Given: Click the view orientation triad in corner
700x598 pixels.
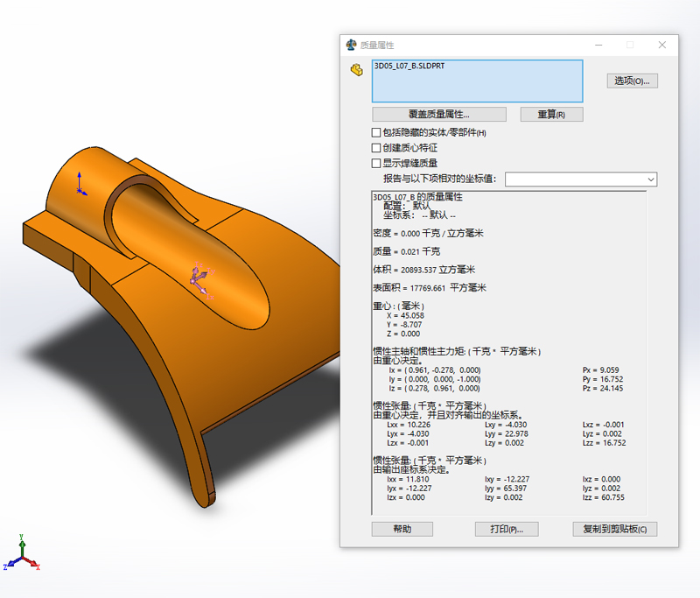Looking at the screenshot, I should coord(21,555).
